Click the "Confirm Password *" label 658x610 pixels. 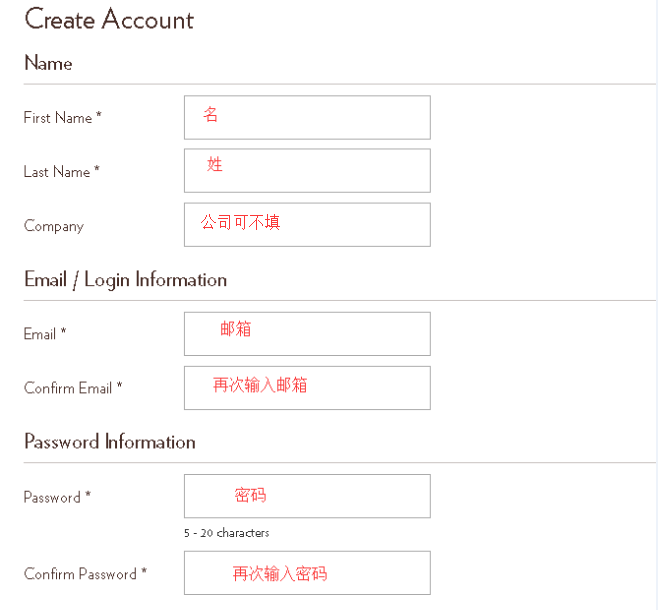(x=85, y=574)
